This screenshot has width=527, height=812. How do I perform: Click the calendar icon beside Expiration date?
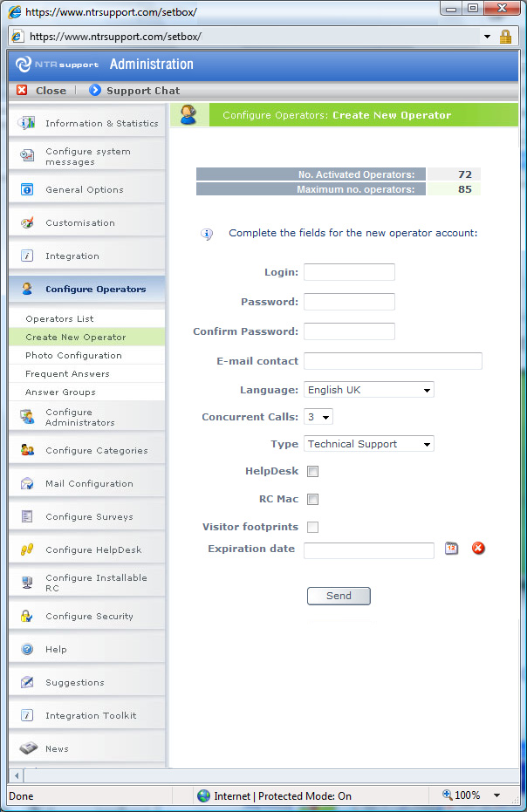coord(451,549)
